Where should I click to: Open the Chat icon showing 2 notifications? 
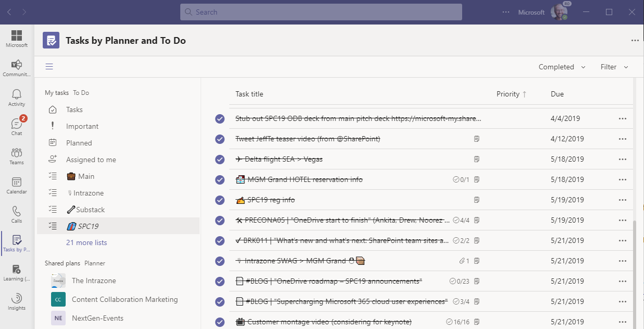click(x=16, y=125)
